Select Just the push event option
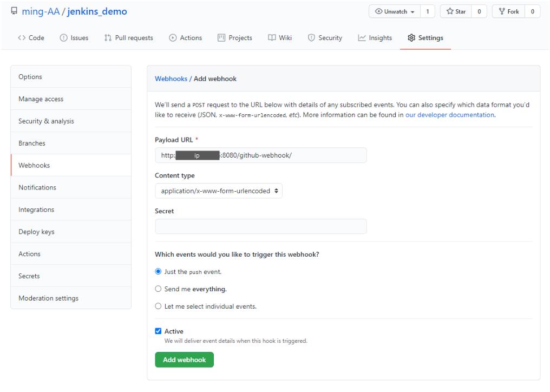Viewport: 550px width, 392px height. (158, 271)
